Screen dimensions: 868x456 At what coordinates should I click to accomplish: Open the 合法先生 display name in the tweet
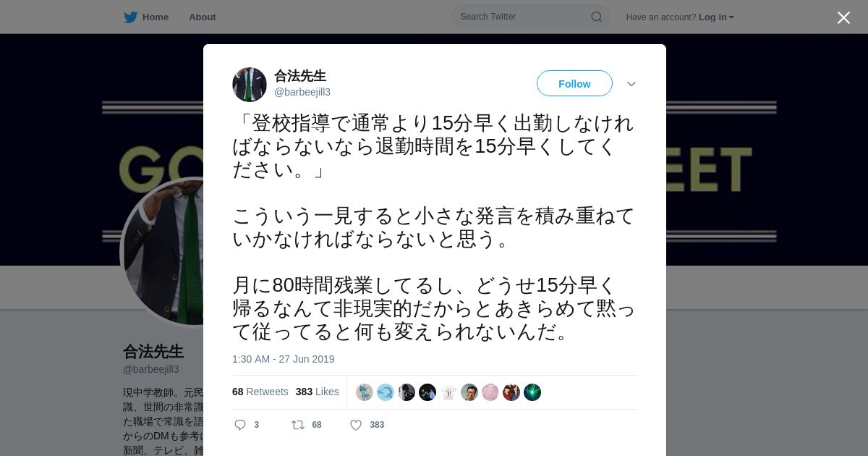[x=300, y=76]
